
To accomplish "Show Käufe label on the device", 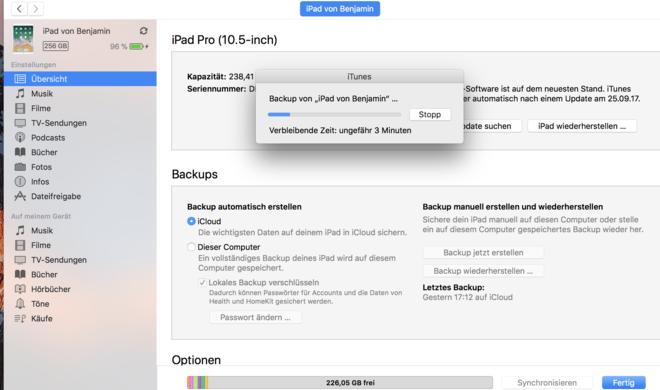I will [x=42, y=318].
